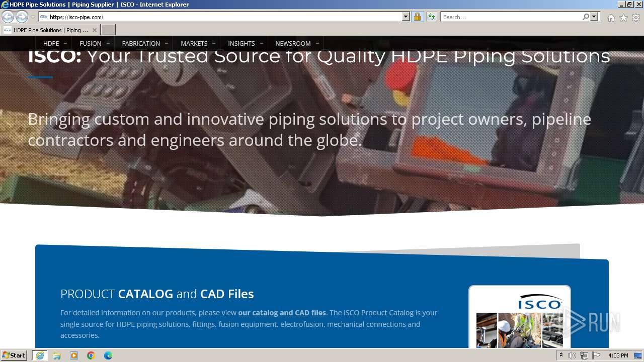This screenshot has width=644, height=362.
Task: Click the 'Bringing custom and innovative' tagline
Action: coord(309,129)
